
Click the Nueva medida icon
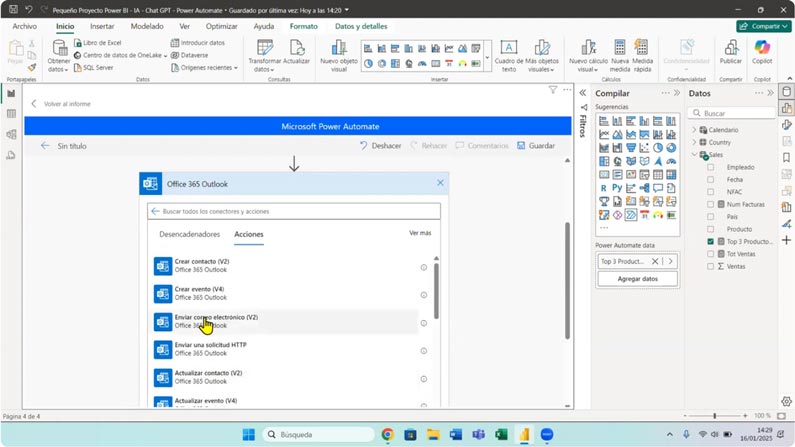620,49
